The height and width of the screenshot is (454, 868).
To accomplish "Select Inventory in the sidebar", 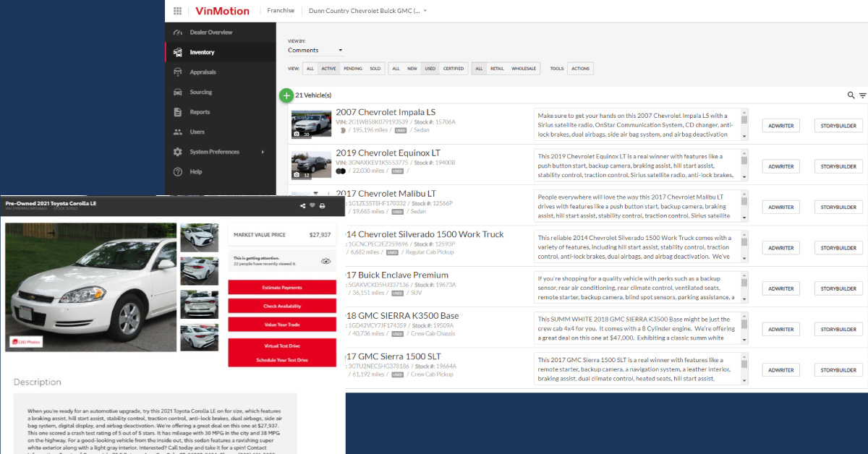I will coord(220,52).
